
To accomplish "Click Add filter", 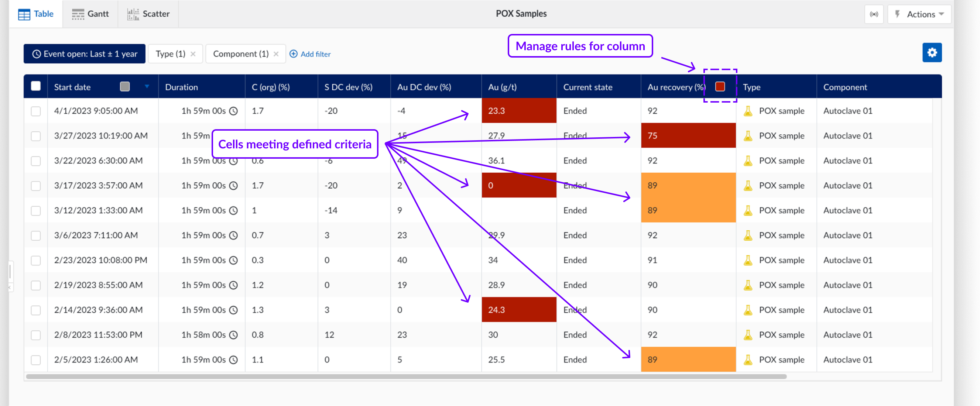I will coord(310,54).
